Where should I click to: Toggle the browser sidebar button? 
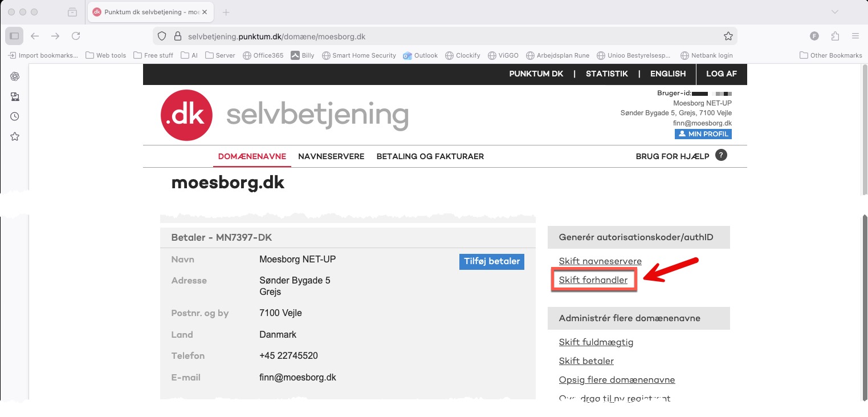14,36
